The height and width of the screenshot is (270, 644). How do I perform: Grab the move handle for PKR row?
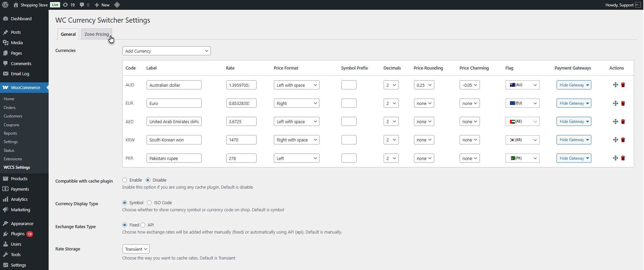coord(615,158)
